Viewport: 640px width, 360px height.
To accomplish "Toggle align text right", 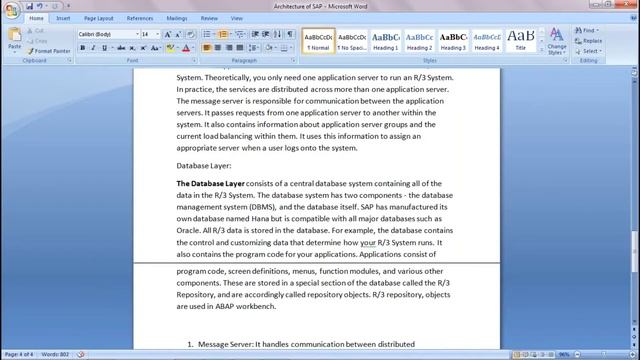I will click(x=229, y=48).
